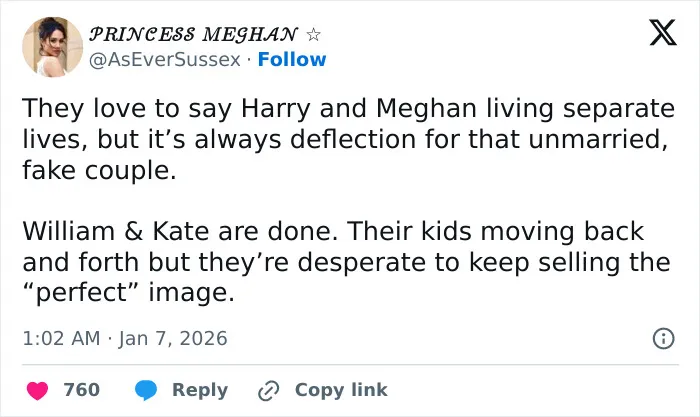700x417 pixels.
Task: Click the paragraph about Harry and Meghan
Action: (x=349, y=139)
